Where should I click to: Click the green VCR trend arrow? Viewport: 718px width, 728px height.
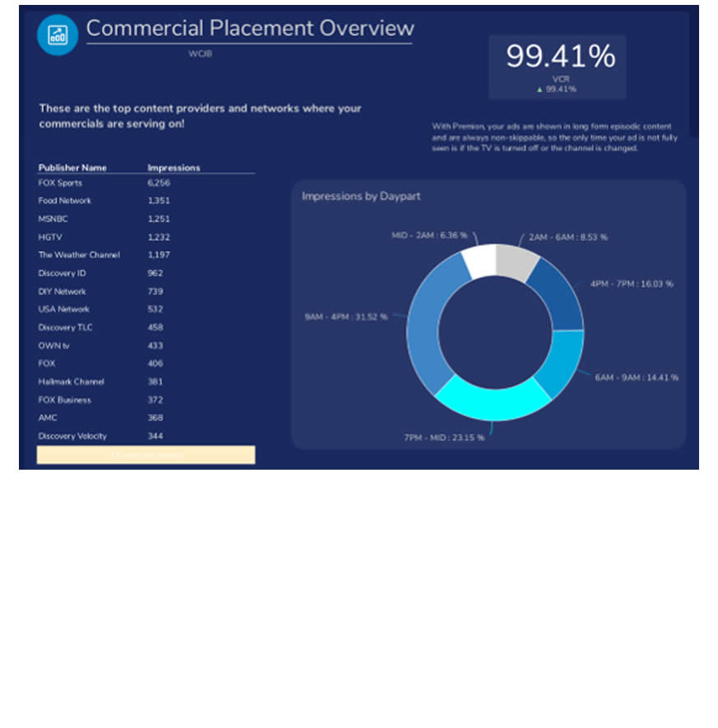(x=540, y=89)
